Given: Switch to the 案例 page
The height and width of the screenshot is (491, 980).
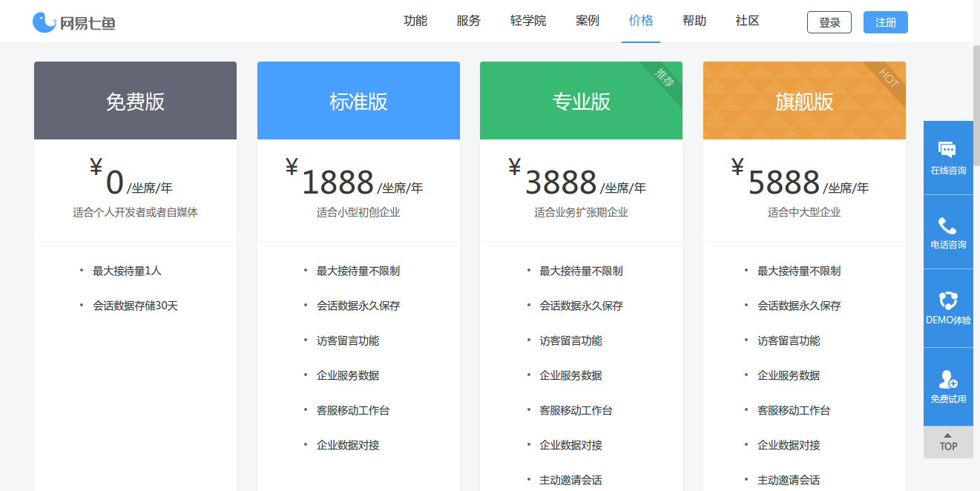Looking at the screenshot, I should [x=588, y=21].
